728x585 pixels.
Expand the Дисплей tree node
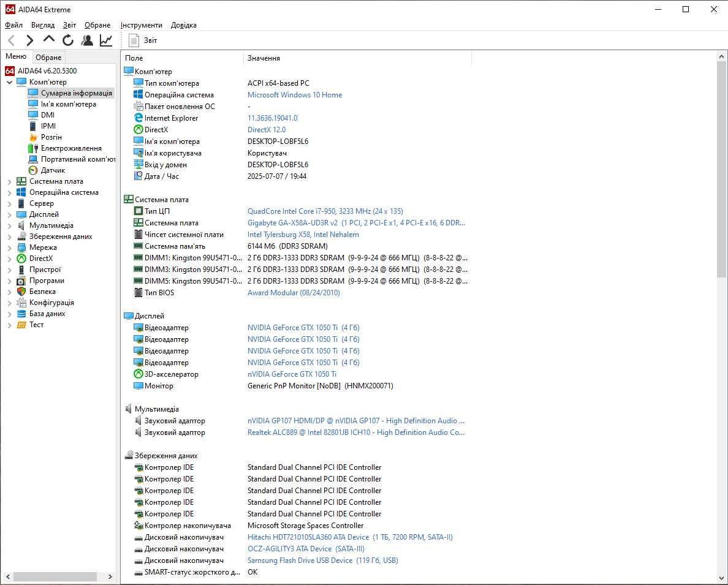pos(9,214)
